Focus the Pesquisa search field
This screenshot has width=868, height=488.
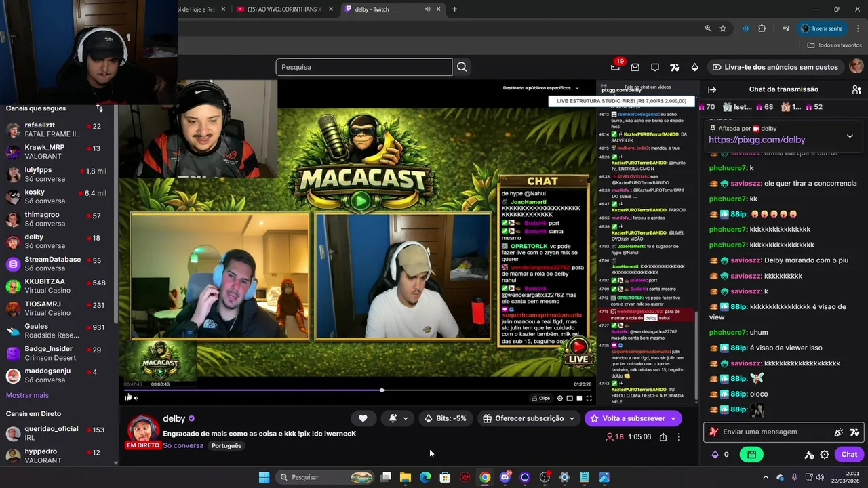tap(364, 67)
